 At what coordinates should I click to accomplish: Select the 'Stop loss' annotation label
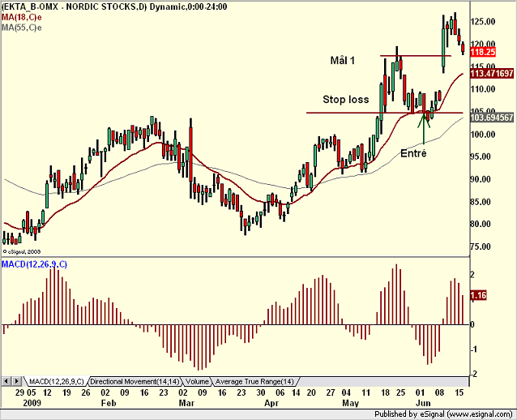pos(345,99)
